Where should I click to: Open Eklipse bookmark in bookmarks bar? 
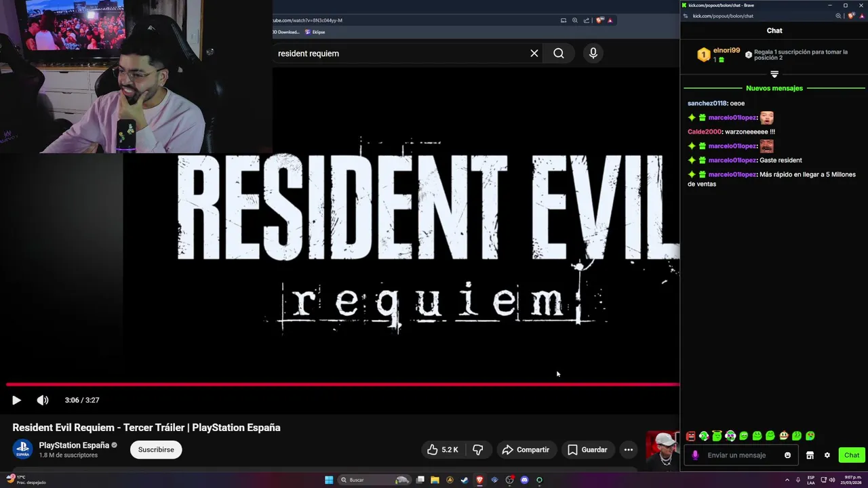coord(315,32)
